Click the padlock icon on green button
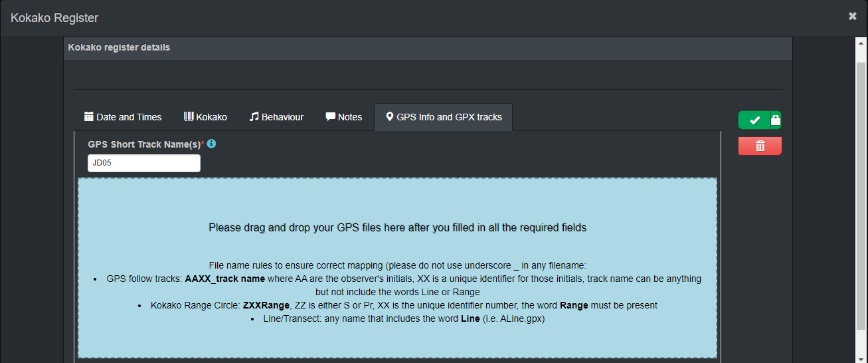This screenshot has height=363, width=868. [776, 120]
